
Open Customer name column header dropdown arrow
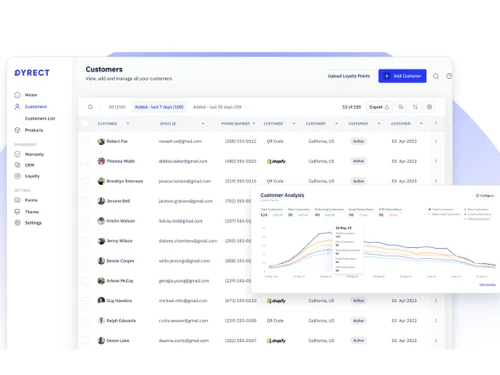[128, 124]
